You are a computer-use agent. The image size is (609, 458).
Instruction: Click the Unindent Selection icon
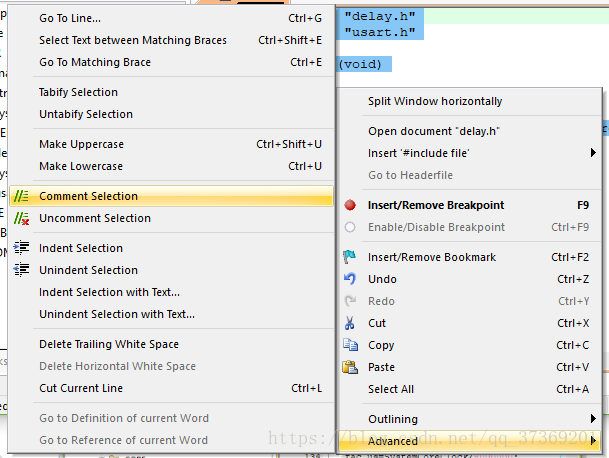(21, 270)
